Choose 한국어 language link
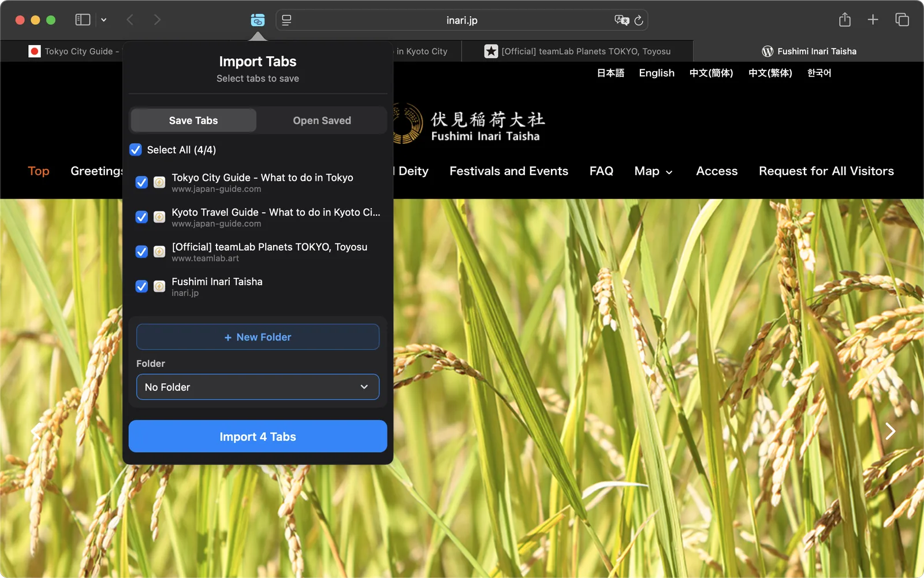The width and height of the screenshot is (924, 578). [819, 73]
